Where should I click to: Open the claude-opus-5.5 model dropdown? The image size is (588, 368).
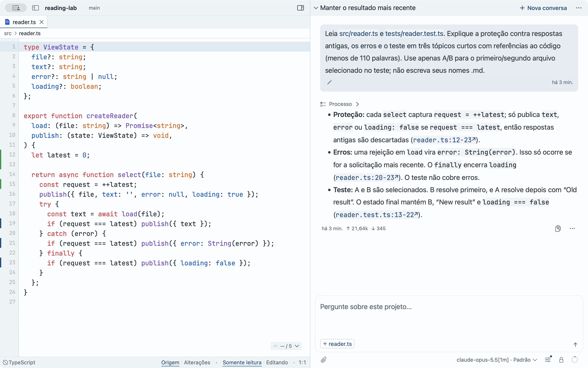(497, 360)
